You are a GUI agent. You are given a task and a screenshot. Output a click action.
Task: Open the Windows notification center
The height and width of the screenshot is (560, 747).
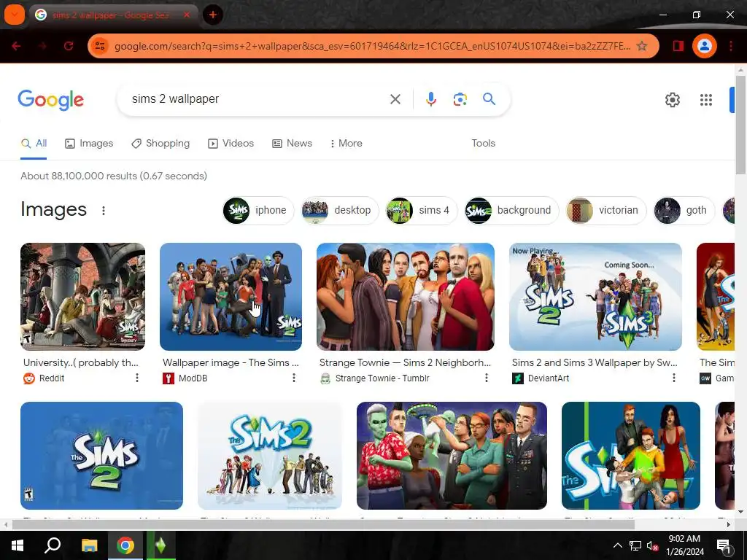point(724,545)
